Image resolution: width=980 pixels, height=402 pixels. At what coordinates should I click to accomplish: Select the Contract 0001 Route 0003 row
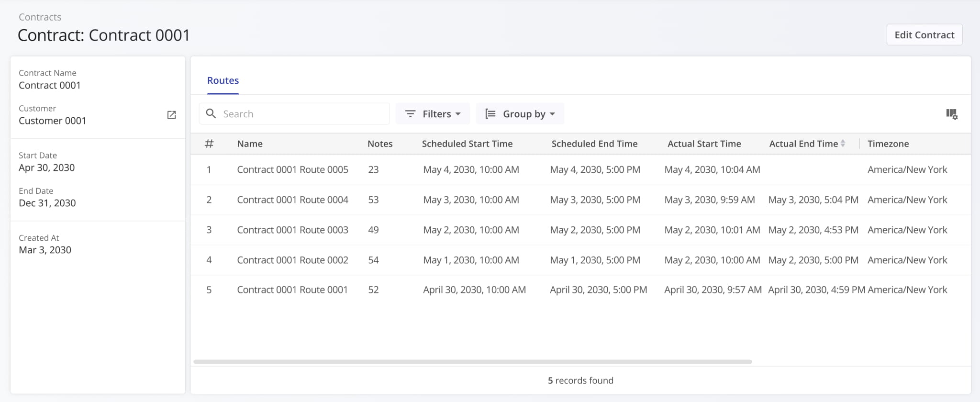[x=292, y=230]
